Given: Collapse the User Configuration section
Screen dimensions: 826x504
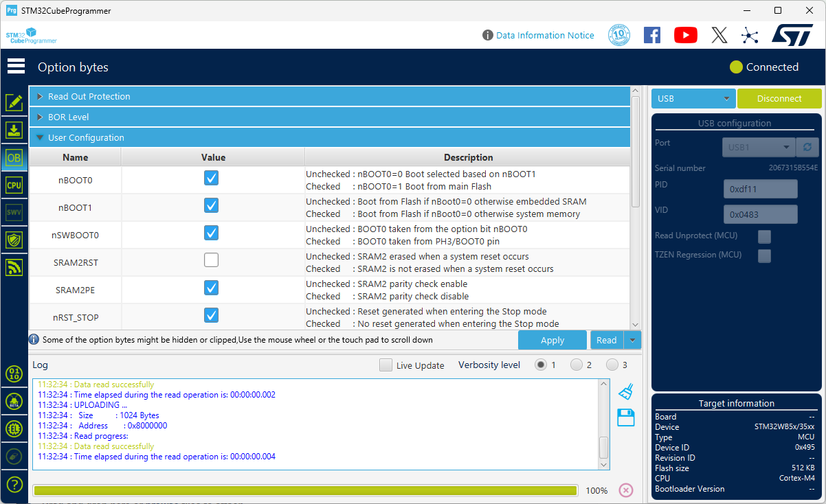Looking at the screenshot, I should (40, 137).
